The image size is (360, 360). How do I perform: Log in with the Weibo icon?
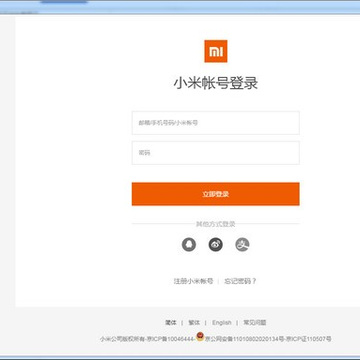coord(216,245)
